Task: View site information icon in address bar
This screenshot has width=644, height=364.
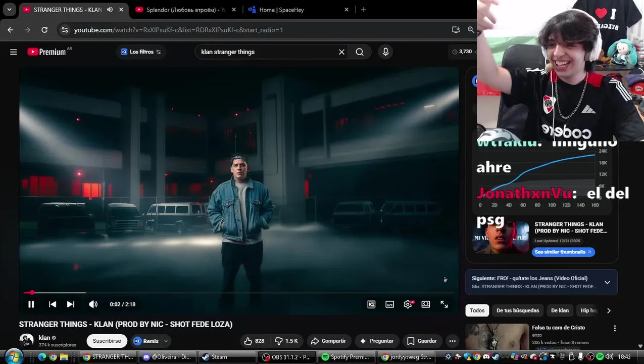Action: coord(65,30)
